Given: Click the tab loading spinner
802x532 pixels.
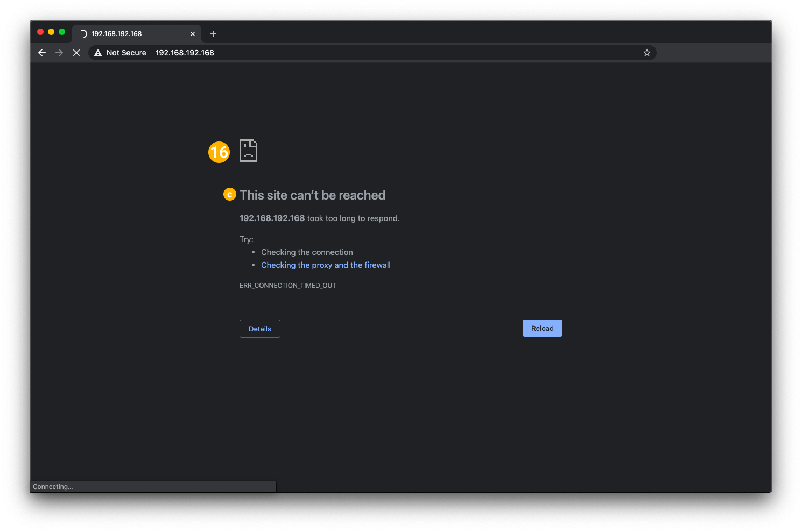Looking at the screenshot, I should tap(83, 34).
